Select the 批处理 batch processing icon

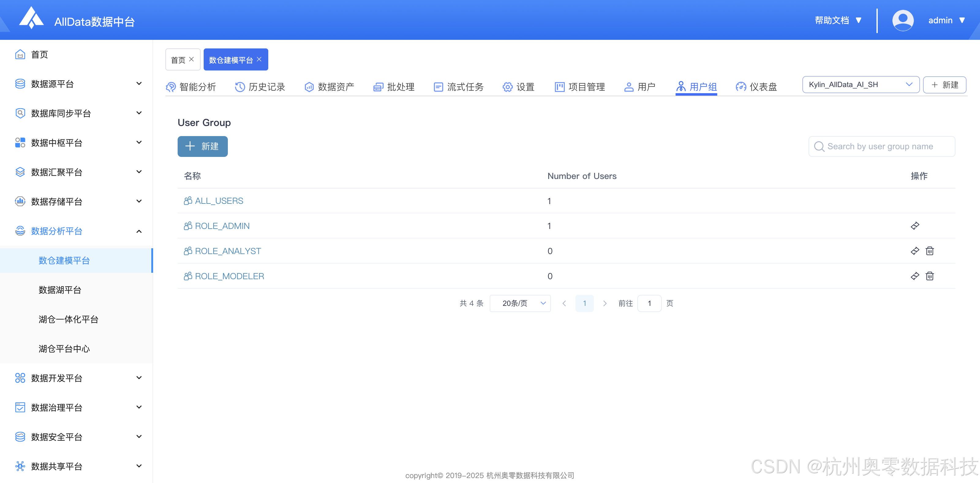(378, 87)
